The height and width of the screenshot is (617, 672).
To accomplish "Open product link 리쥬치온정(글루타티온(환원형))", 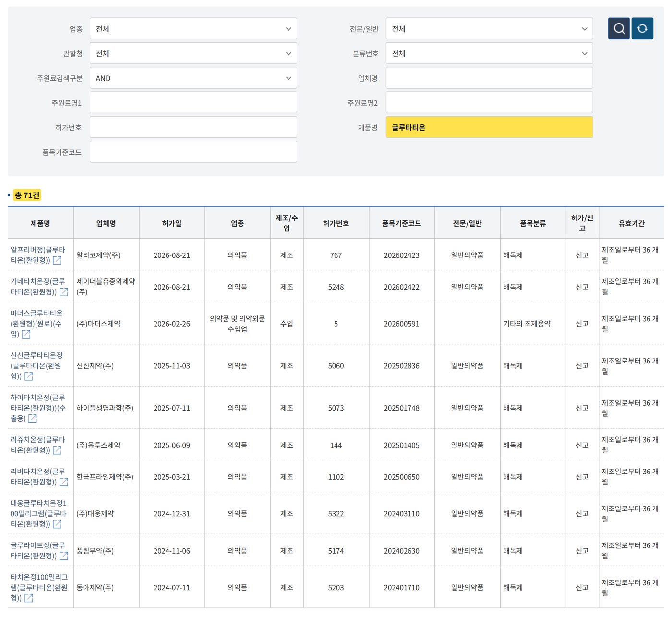I will pyautogui.click(x=37, y=445).
